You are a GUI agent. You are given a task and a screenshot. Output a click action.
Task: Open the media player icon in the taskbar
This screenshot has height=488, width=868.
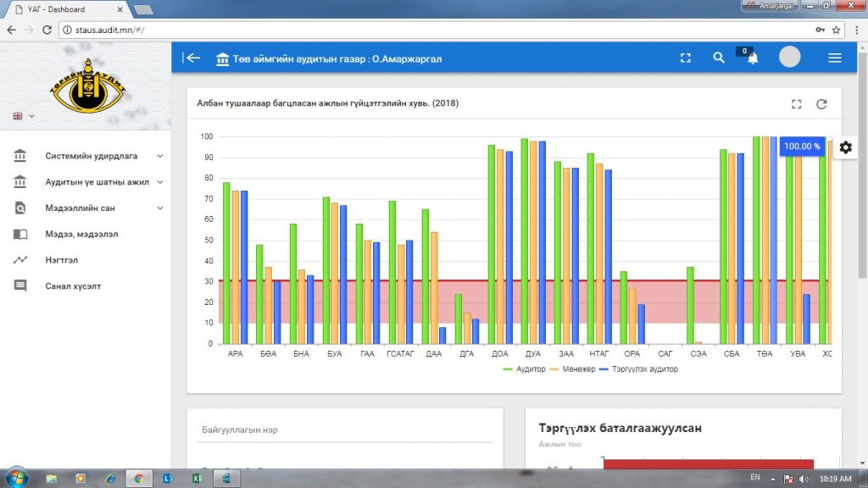(81, 479)
